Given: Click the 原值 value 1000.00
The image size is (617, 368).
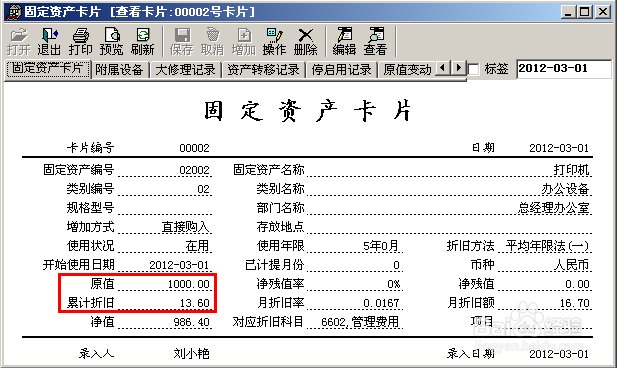Looking at the screenshot, I should (x=188, y=284).
